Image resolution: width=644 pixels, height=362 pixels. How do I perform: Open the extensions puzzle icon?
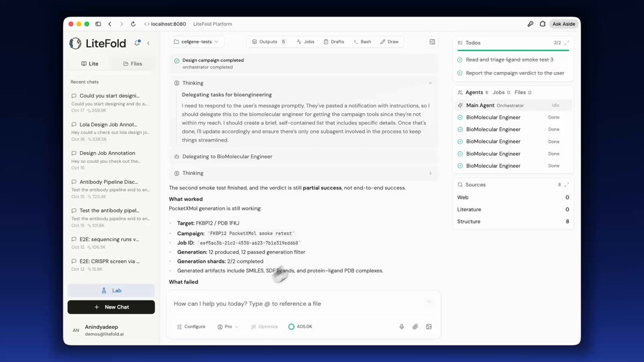(x=543, y=24)
